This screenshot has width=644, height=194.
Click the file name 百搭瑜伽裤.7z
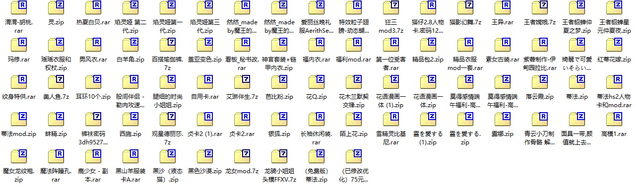coord(168,64)
